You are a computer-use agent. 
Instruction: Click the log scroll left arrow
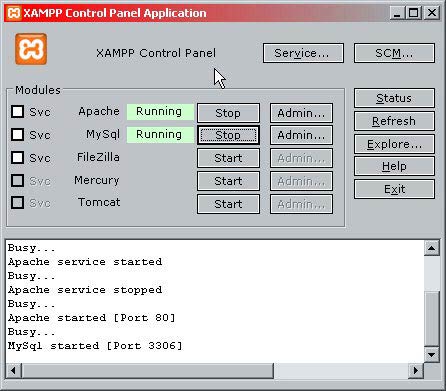coord(14,370)
